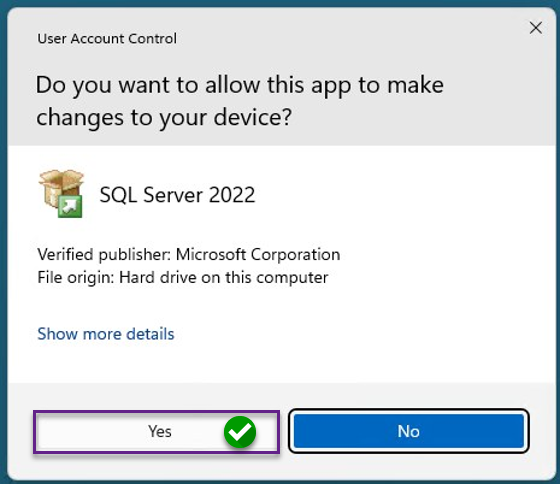The height and width of the screenshot is (484, 560).
Task: Expand Show more details
Action: click(x=106, y=334)
